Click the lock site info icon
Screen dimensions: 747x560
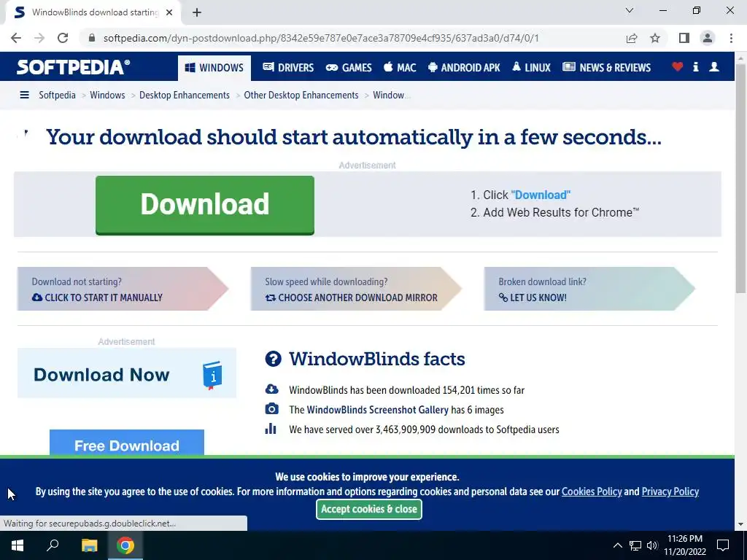point(93,38)
